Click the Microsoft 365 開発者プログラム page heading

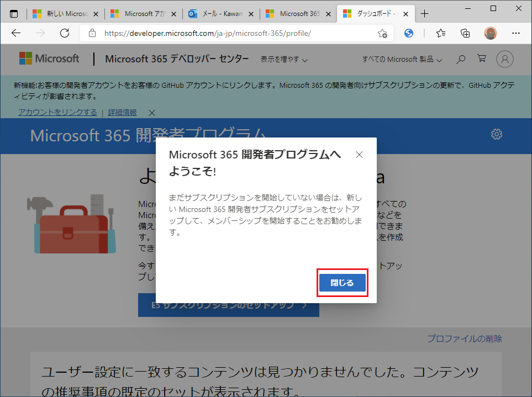(148, 136)
